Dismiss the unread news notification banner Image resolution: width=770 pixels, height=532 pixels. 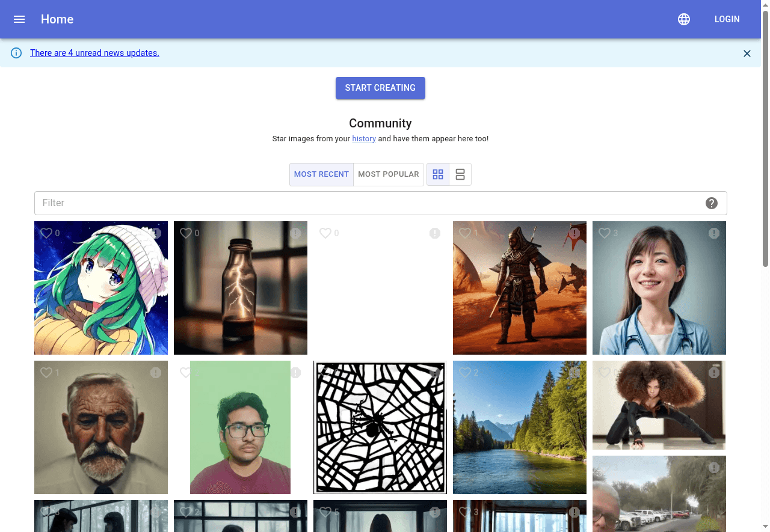[x=747, y=54]
